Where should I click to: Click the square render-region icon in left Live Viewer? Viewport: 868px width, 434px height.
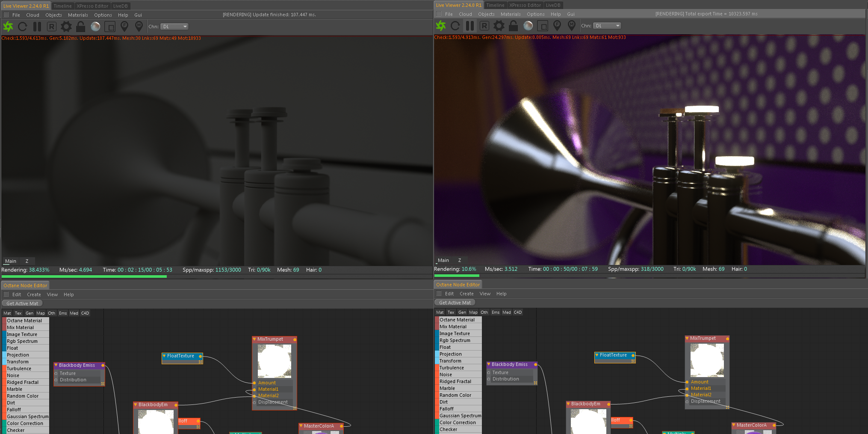[x=110, y=27]
